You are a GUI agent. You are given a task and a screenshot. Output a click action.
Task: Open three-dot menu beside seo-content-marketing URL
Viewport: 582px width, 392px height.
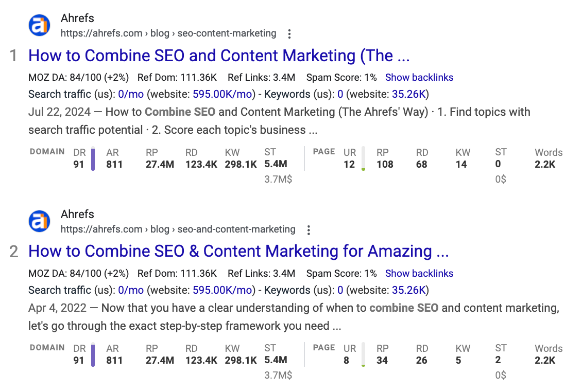(289, 34)
